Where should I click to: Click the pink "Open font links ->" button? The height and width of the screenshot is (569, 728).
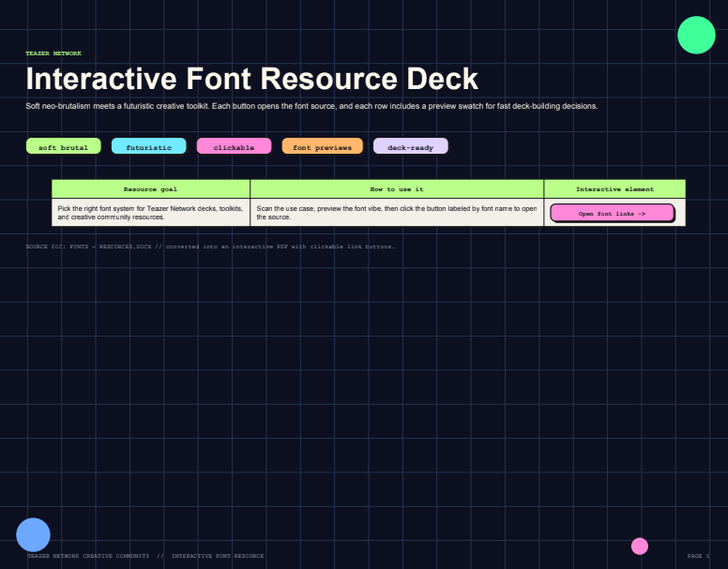[x=612, y=213]
